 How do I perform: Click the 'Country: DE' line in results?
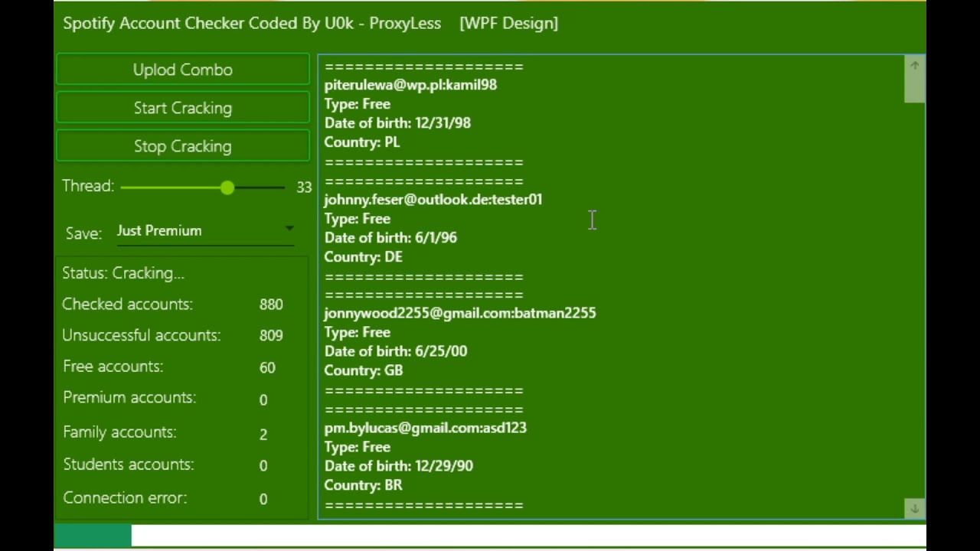[x=363, y=257]
